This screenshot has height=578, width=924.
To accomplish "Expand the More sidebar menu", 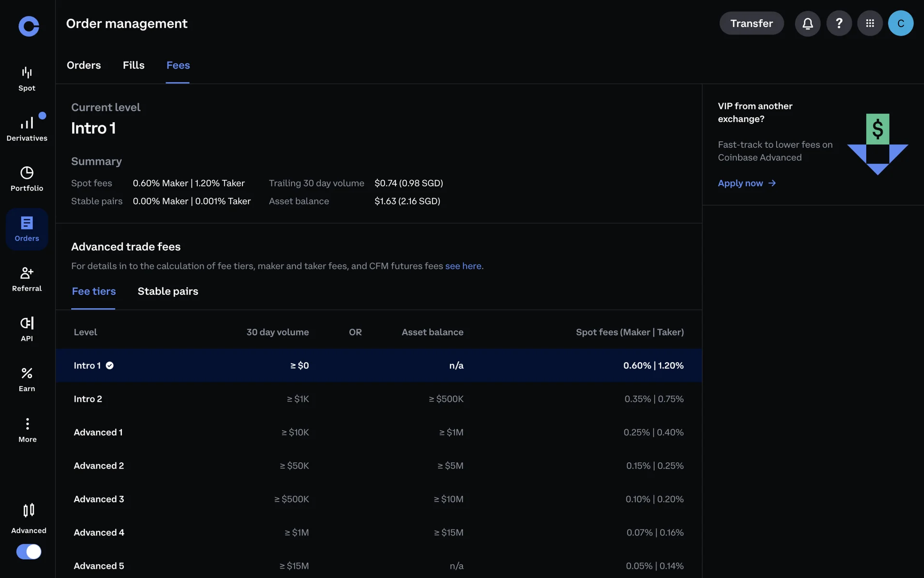I will (27, 430).
